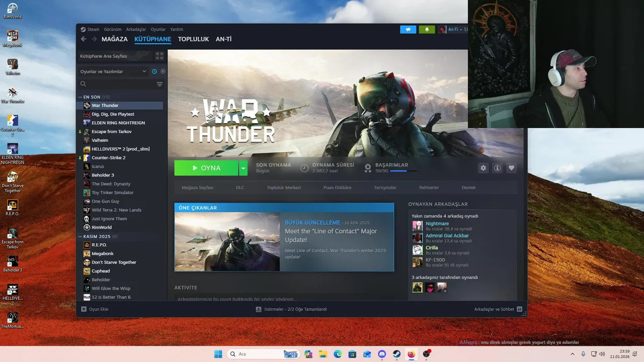Go back with the Steam back arrow

tap(84, 39)
